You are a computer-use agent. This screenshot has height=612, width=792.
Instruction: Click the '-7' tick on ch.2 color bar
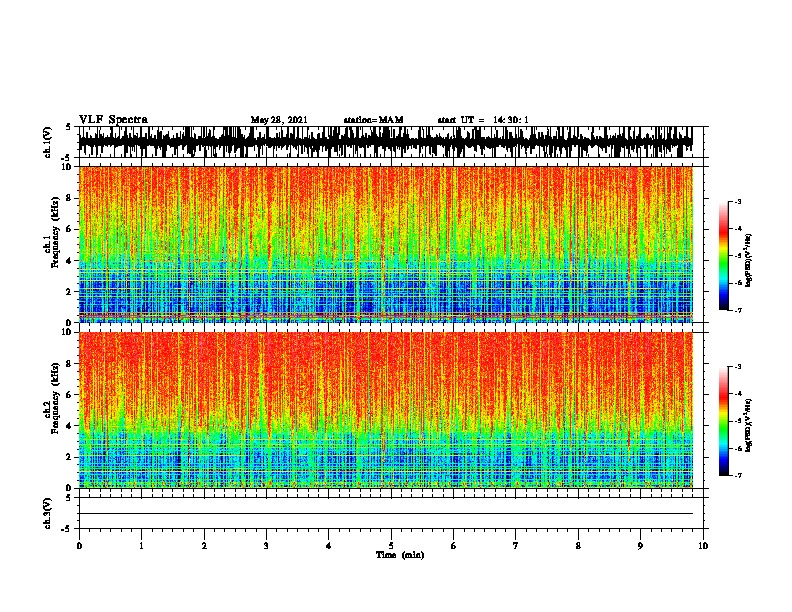tap(737, 475)
